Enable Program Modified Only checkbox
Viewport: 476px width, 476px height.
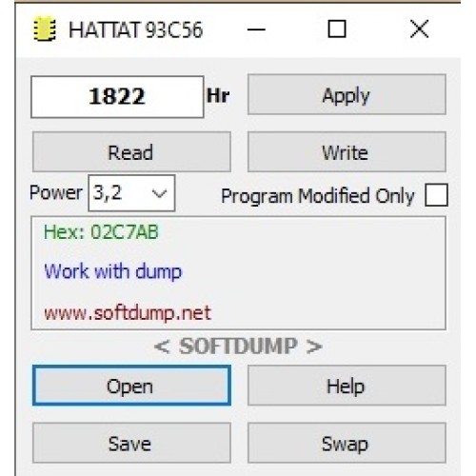click(436, 195)
